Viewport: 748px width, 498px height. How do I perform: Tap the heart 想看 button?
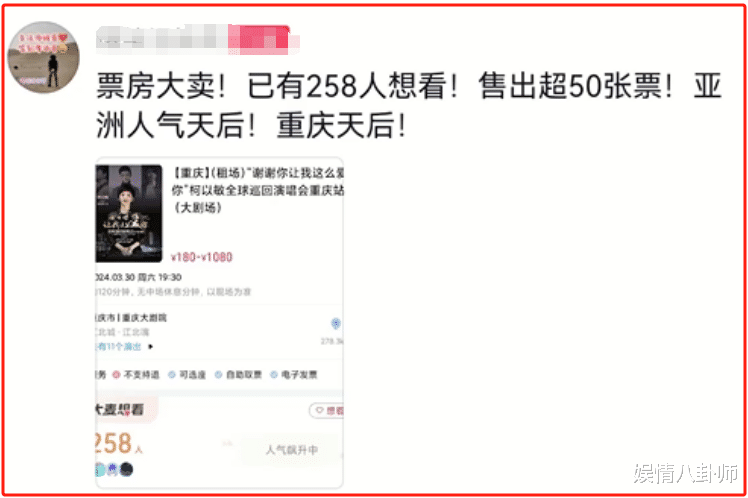tap(328, 411)
